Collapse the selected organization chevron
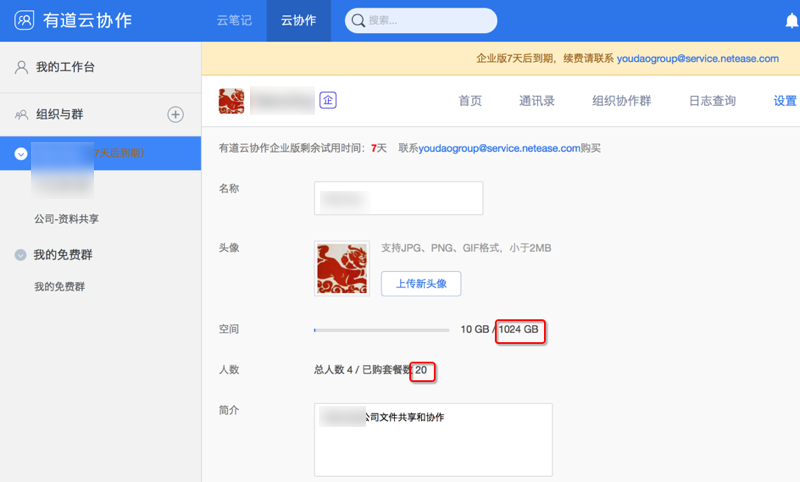This screenshot has width=800, height=482. click(x=21, y=154)
